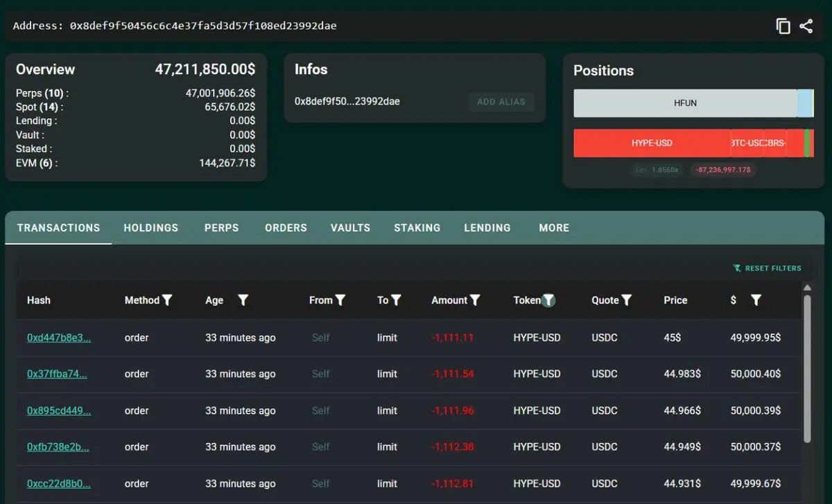This screenshot has height=504, width=832.
Task: Go to the Staking tab
Action: click(x=417, y=227)
